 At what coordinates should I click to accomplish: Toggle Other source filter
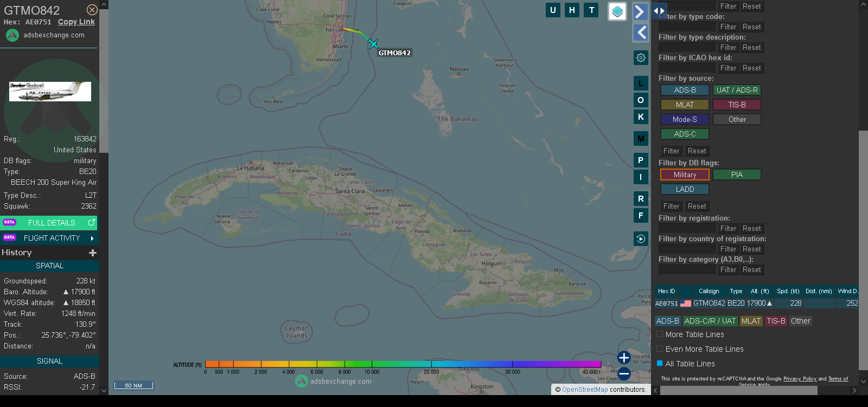pos(737,119)
